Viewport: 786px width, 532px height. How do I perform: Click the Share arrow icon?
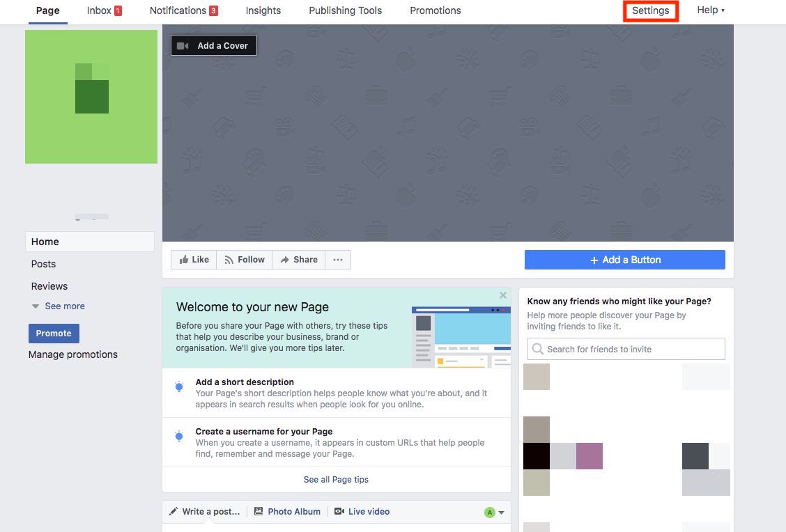(x=286, y=259)
